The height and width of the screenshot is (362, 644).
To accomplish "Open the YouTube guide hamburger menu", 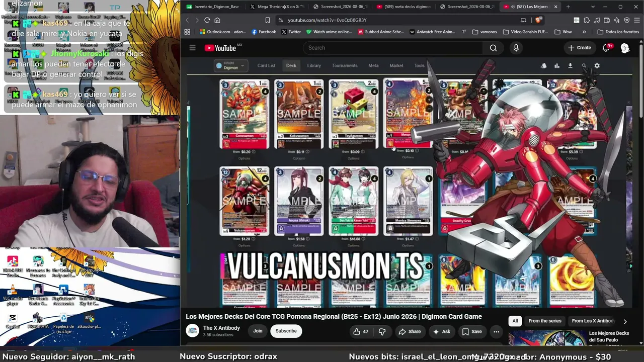I will (x=192, y=48).
